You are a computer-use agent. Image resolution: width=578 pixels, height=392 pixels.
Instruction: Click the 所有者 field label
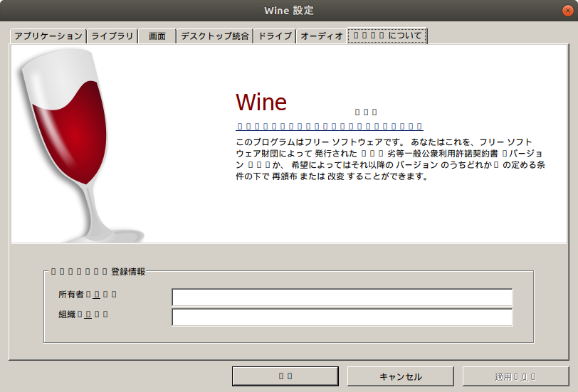click(x=88, y=295)
